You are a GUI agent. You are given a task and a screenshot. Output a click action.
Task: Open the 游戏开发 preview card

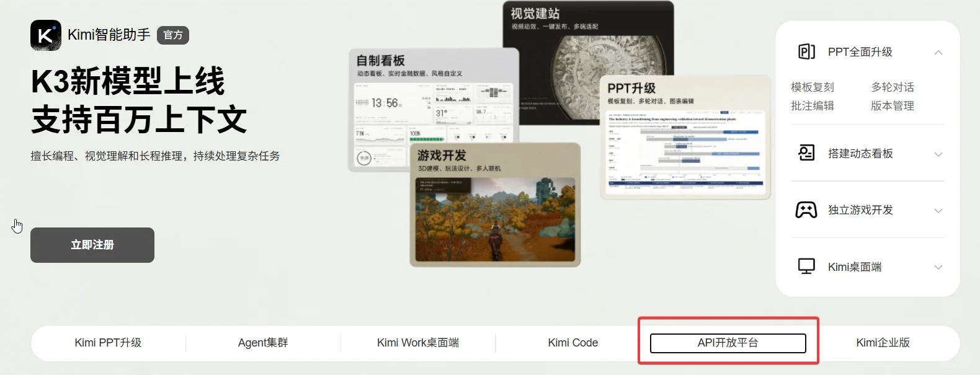point(495,205)
